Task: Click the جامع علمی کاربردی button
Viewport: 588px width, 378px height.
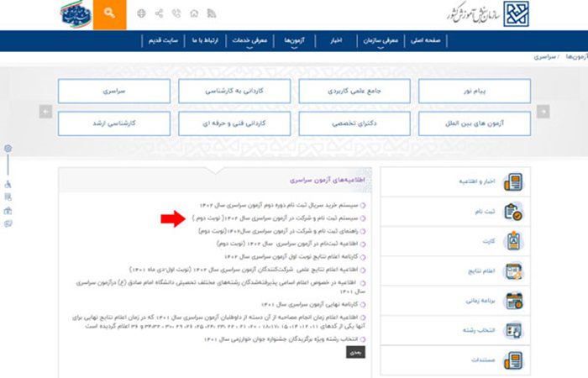Action: (x=354, y=91)
